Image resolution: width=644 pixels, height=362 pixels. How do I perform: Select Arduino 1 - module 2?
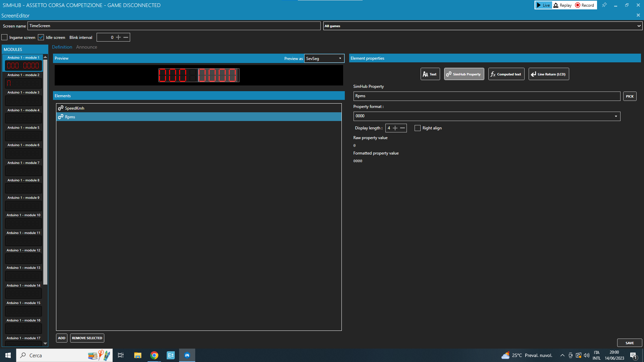pos(23,80)
